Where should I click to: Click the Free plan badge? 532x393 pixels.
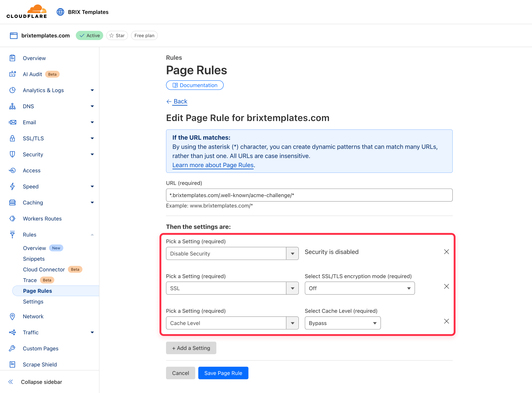[x=144, y=35]
